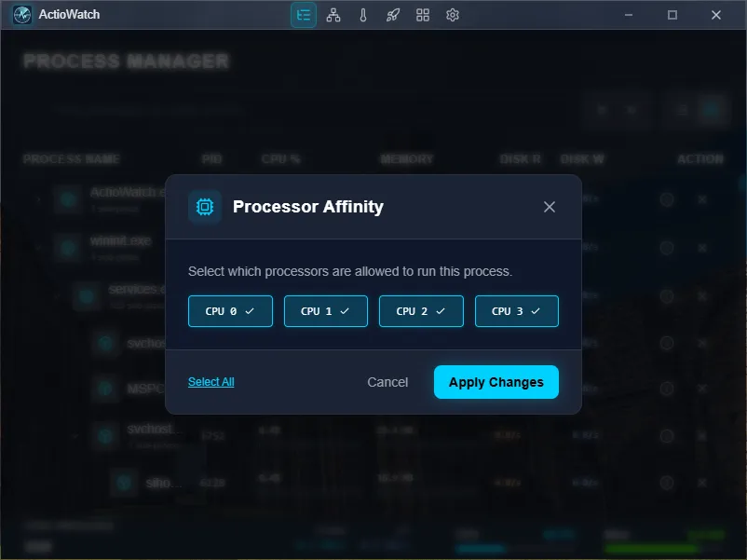Disable CPU 2 for this process
The height and width of the screenshot is (560, 747).
[421, 310]
